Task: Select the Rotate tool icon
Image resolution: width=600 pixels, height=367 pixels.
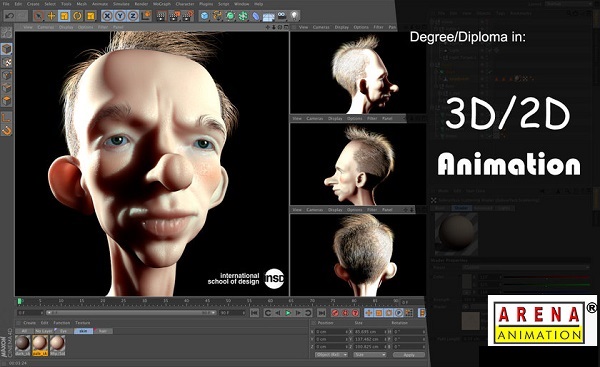Action: coord(77,16)
